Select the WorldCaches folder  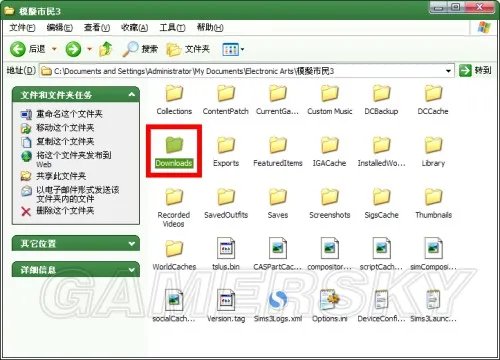[x=174, y=255]
